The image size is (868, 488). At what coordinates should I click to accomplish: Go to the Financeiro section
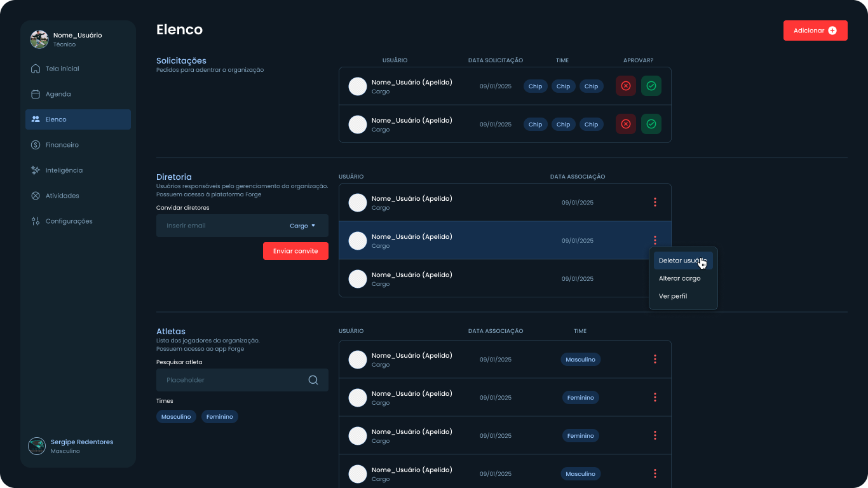click(62, 145)
